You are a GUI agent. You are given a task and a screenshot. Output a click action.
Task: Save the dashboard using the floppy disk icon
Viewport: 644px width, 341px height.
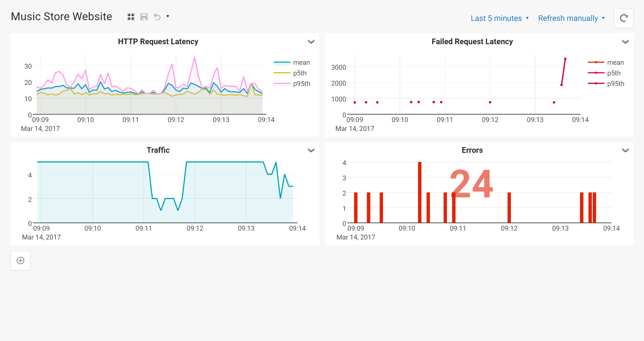(144, 16)
